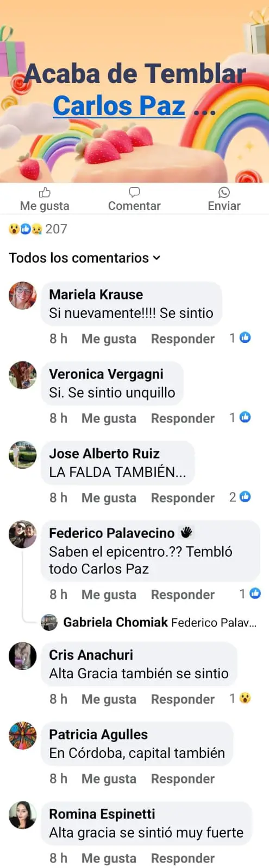Expand the Todos los comentarios dropdown
Screen dimensions: 269x868
(85, 258)
